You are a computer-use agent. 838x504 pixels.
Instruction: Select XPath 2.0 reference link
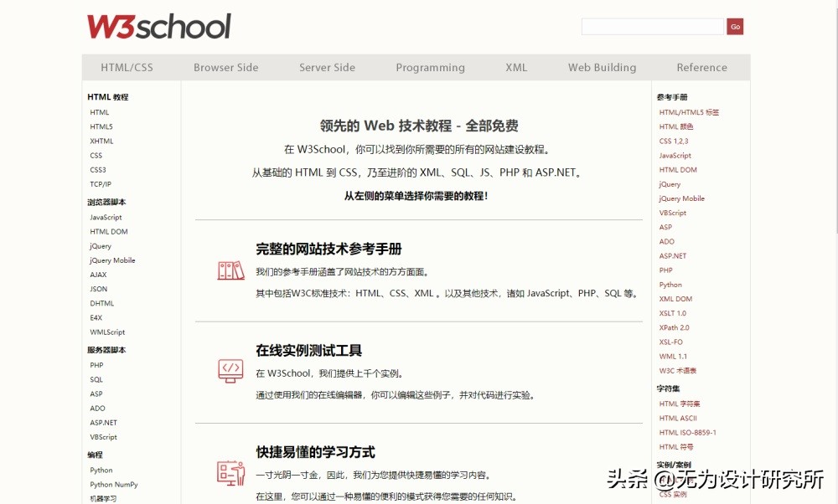click(x=675, y=327)
